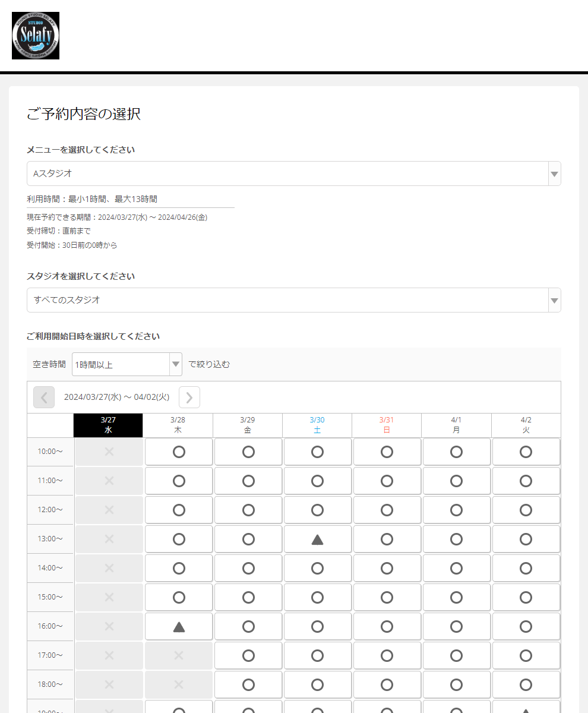588x713 pixels.
Task: Select 4/1 at 11:00 slot
Action: point(456,481)
